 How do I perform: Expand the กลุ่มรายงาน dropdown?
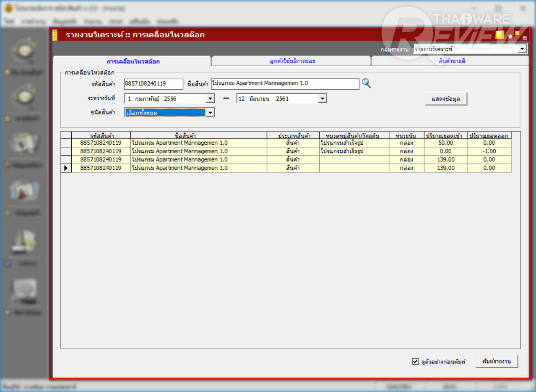[x=522, y=49]
